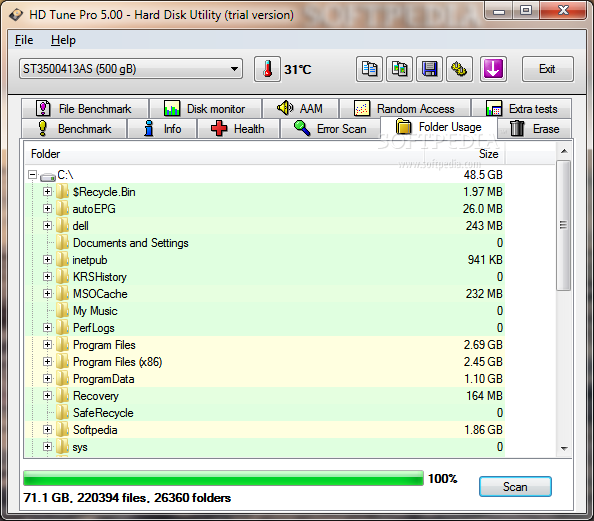Click the Size column header
The height and width of the screenshot is (521, 594).
click(x=465, y=154)
